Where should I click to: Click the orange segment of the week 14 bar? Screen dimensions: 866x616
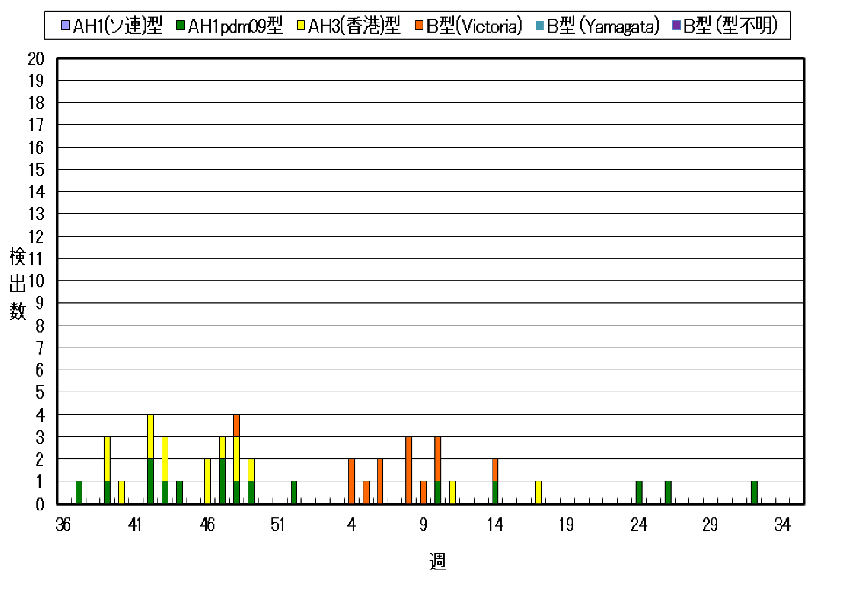pos(495,470)
